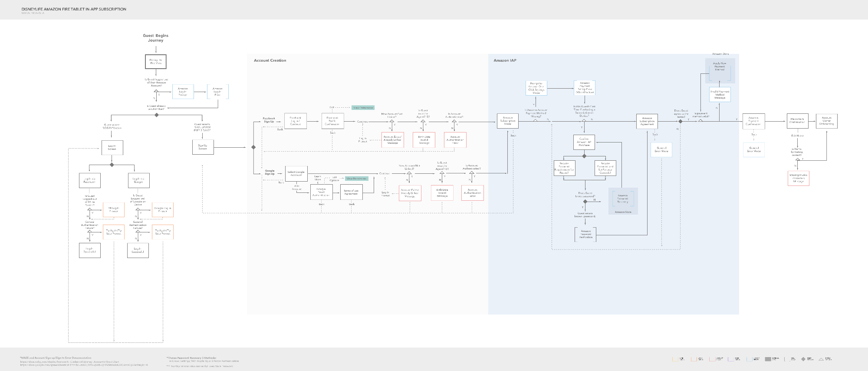Viewport: 868px width, 371px height.
Task: Click the Amazon Password Recovery box
Action: point(623,199)
